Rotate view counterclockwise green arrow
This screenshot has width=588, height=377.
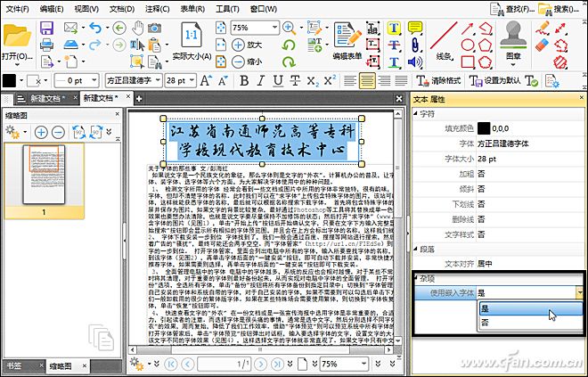(289, 45)
